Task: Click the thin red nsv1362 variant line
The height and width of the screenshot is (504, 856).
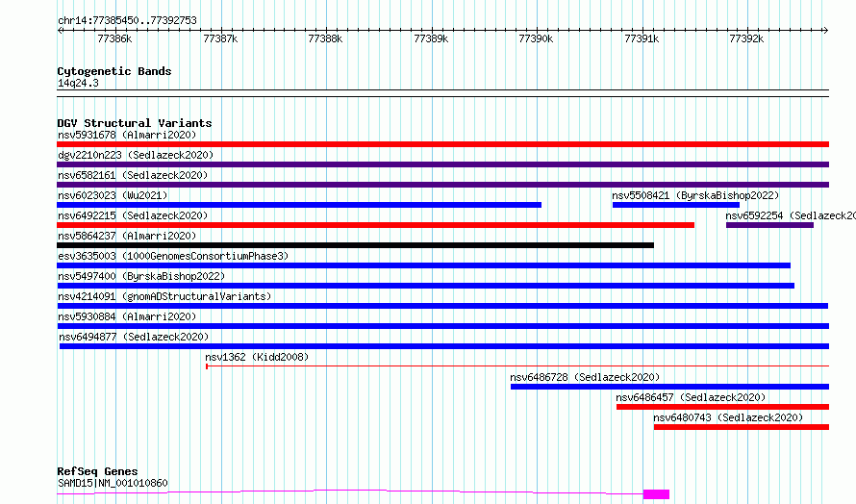Action: (x=517, y=365)
